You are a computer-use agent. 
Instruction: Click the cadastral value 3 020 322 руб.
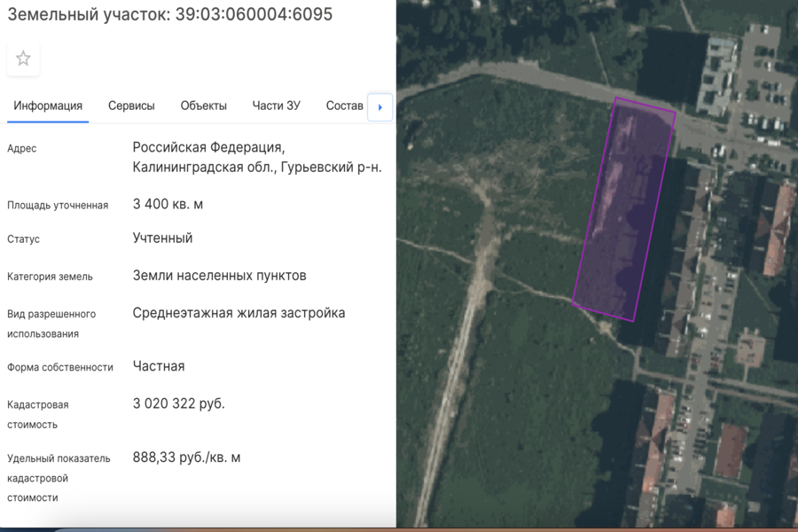click(x=179, y=403)
